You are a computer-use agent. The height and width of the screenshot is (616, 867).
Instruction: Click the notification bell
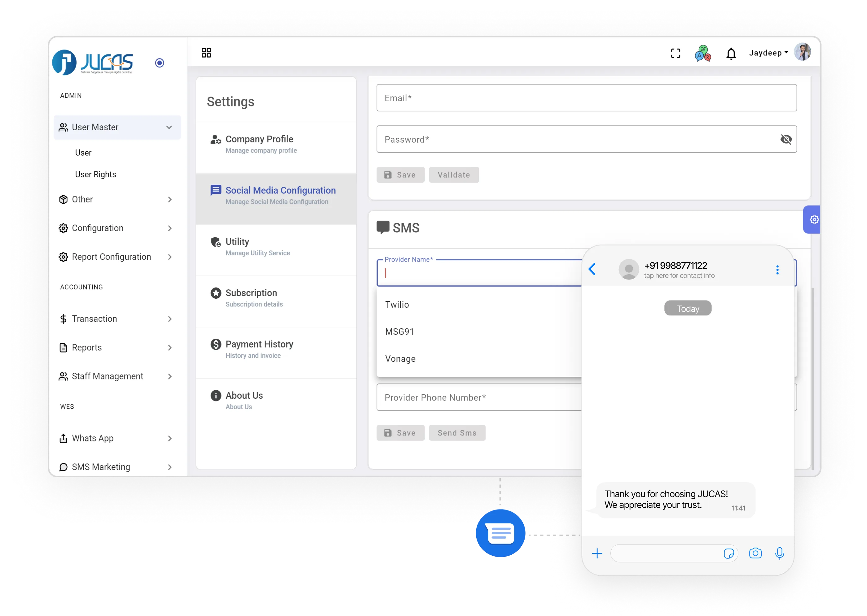pyautogui.click(x=731, y=53)
